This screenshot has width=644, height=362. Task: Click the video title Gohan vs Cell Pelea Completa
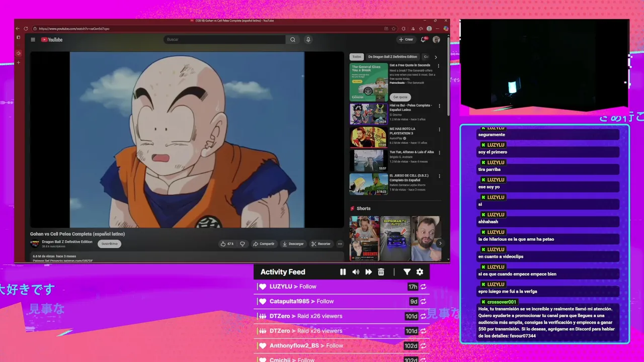click(77, 234)
